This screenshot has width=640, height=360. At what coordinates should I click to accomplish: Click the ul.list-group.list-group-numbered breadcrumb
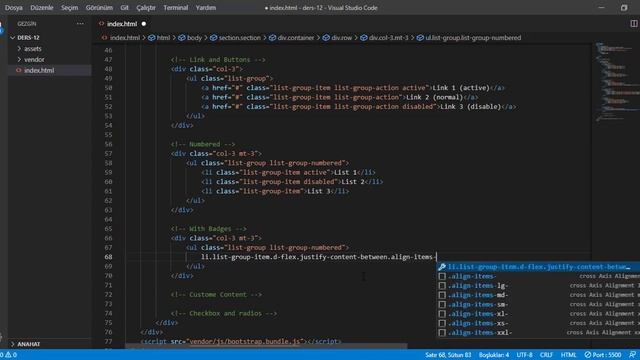click(469, 38)
